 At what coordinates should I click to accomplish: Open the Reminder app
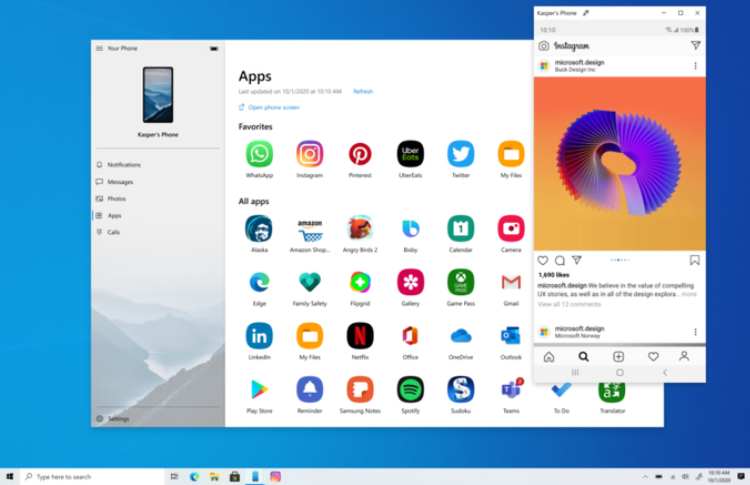pos(309,389)
